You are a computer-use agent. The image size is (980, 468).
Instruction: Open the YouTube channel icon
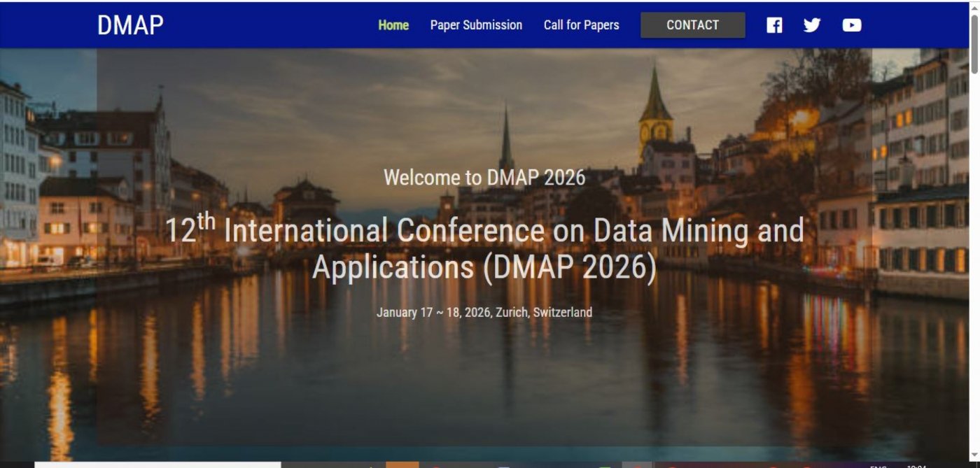click(851, 25)
